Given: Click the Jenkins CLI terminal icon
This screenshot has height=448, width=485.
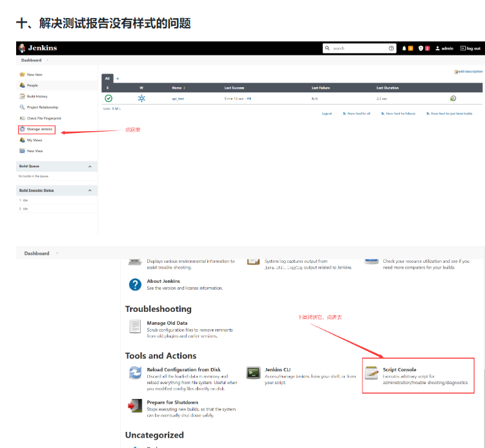Looking at the screenshot, I should (x=253, y=372).
